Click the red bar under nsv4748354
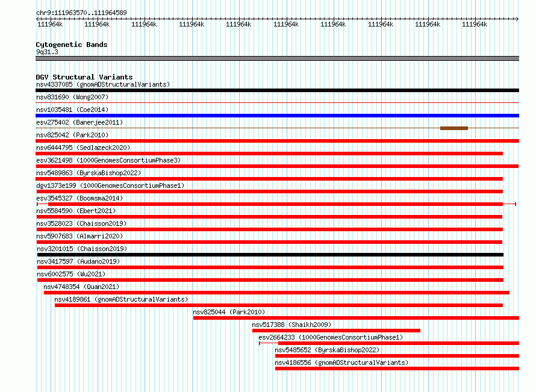The width and height of the screenshot is (536, 392). [276, 293]
